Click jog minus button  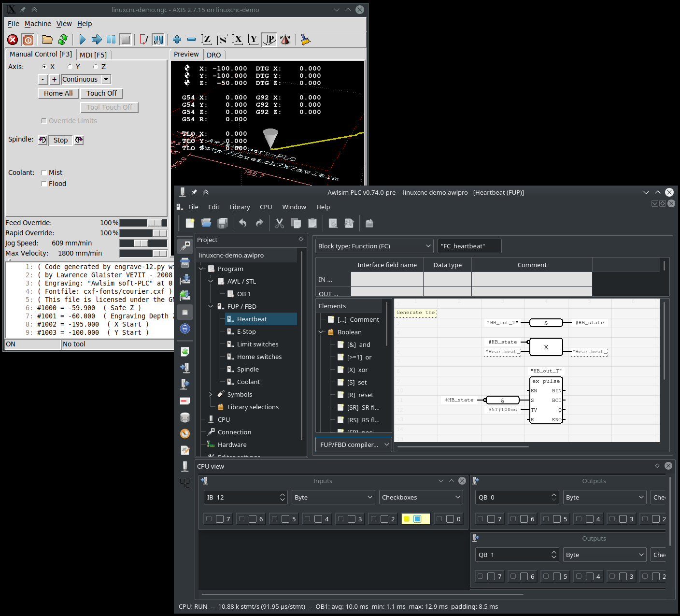point(43,79)
